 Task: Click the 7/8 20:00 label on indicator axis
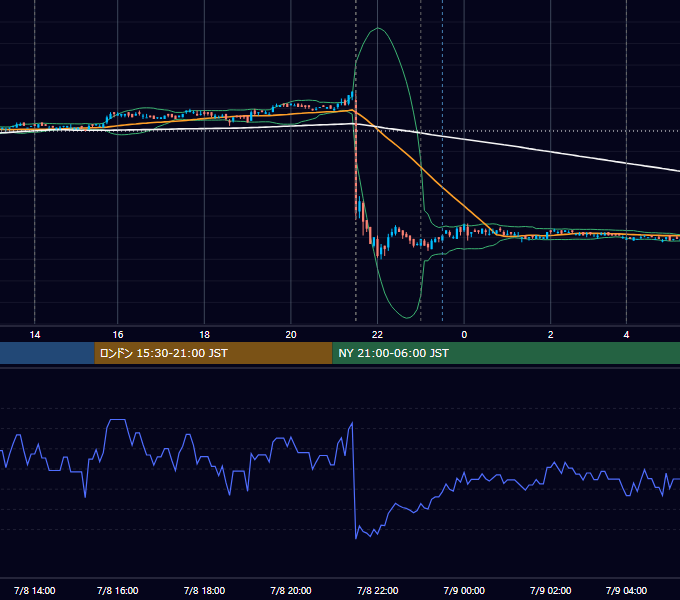(x=291, y=590)
